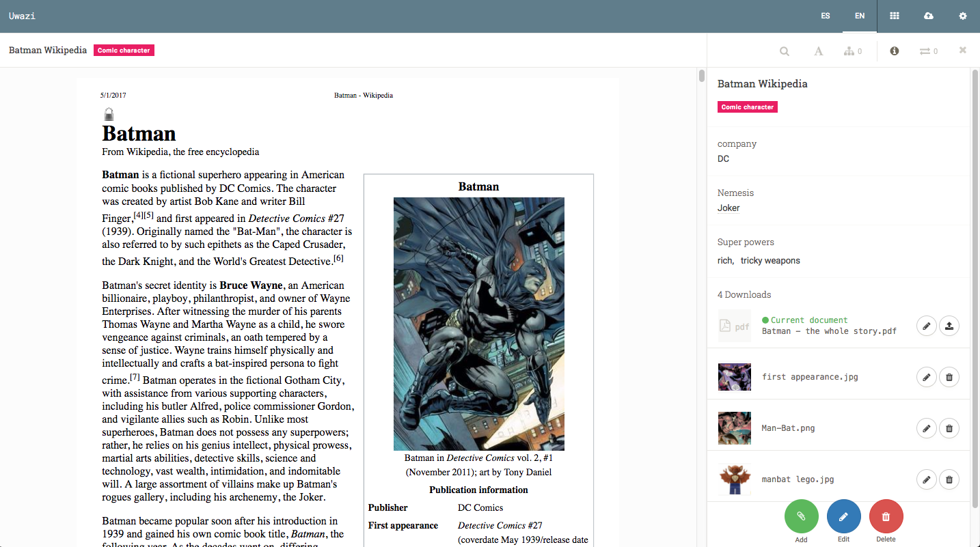The height and width of the screenshot is (547, 980).
Task: Click 'Nemesis' property label
Action: [x=735, y=193]
